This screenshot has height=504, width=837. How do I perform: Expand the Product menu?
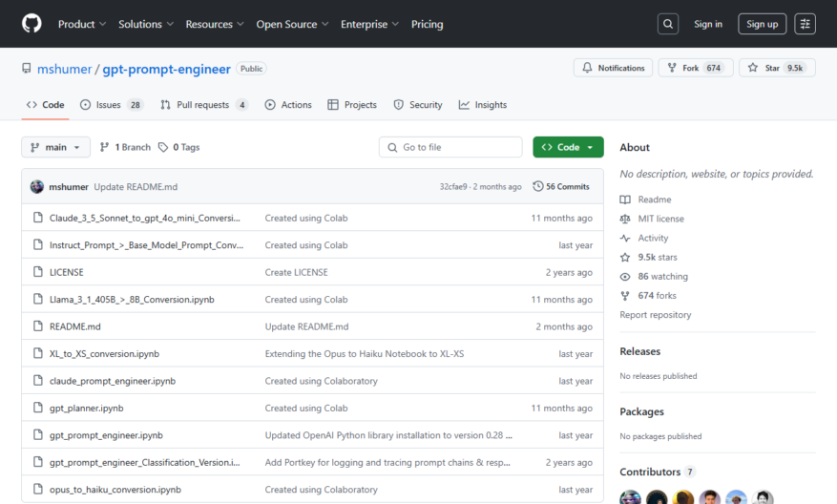pos(82,24)
